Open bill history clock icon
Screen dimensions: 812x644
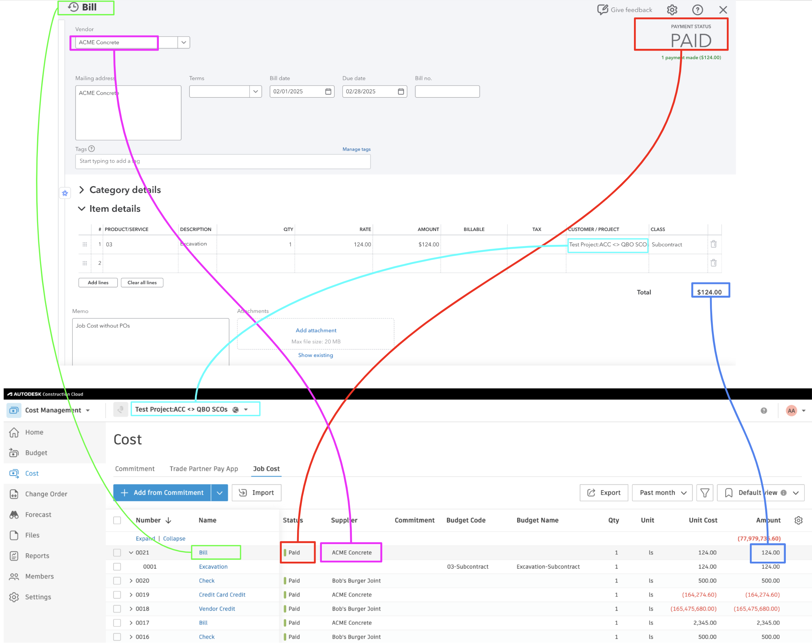point(73,7)
